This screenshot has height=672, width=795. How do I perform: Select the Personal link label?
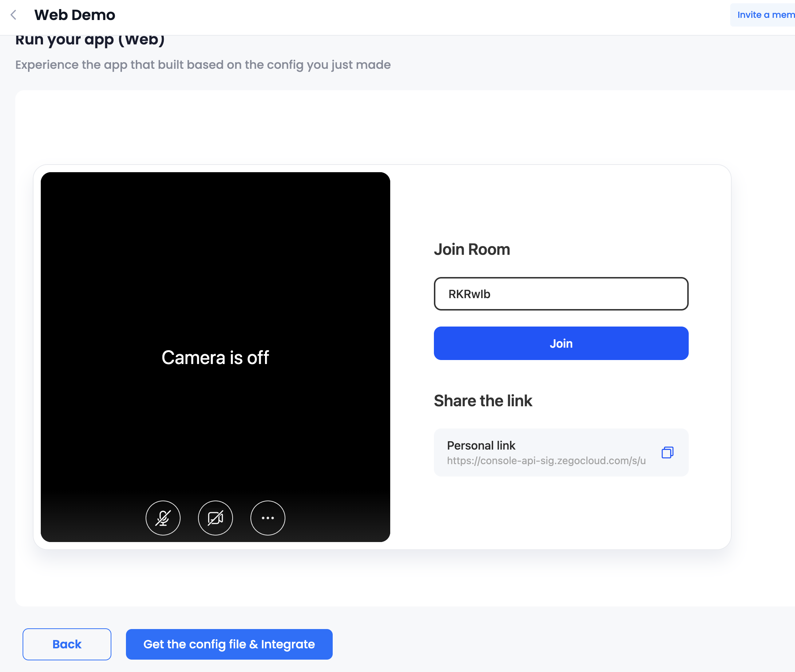[x=481, y=445]
